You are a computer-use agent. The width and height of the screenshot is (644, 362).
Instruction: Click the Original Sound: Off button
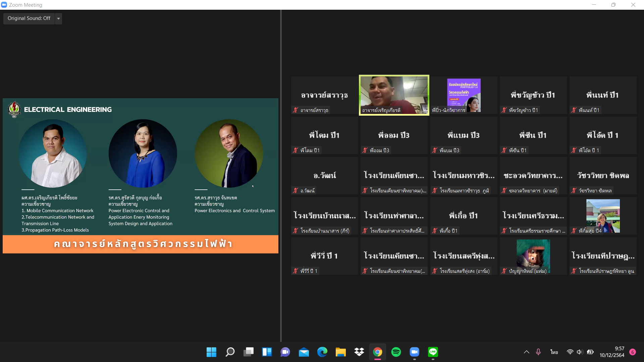pyautogui.click(x=29, y=18)
